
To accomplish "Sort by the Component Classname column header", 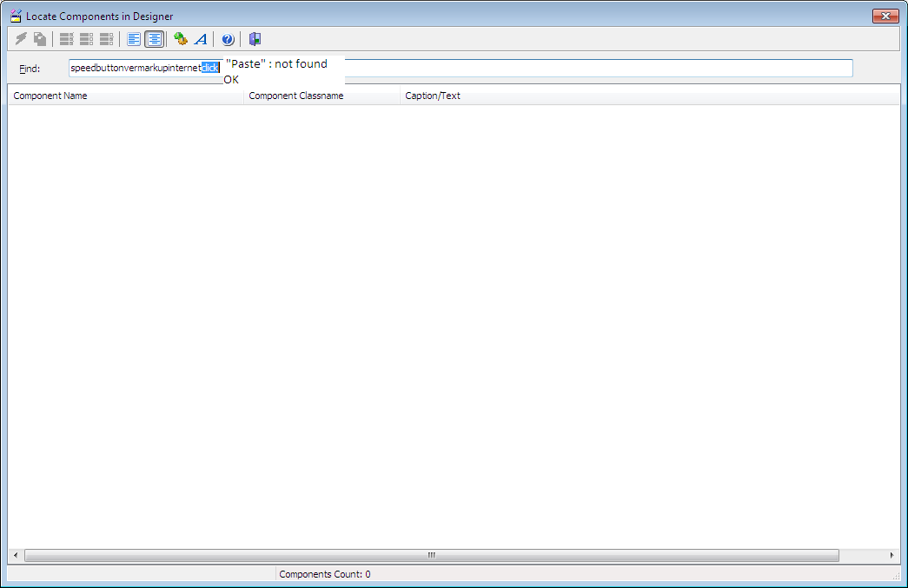I will [x=321, y=96].
